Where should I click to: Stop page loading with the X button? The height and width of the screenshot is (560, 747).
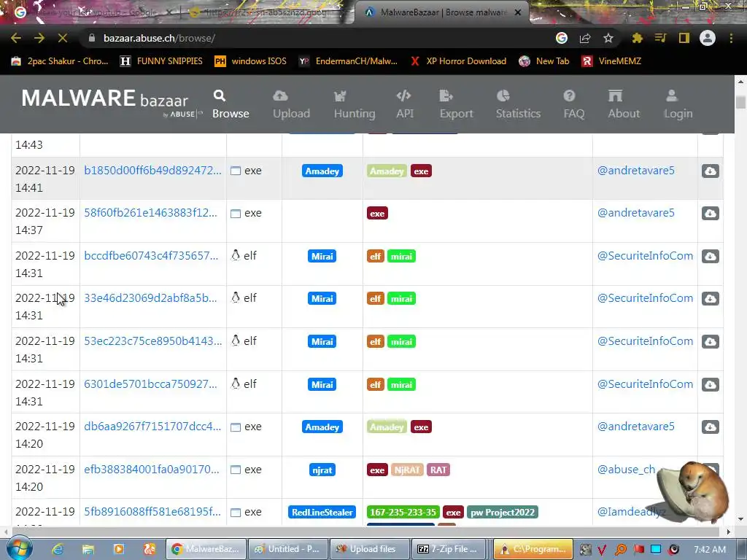click(x=63, y=38)
